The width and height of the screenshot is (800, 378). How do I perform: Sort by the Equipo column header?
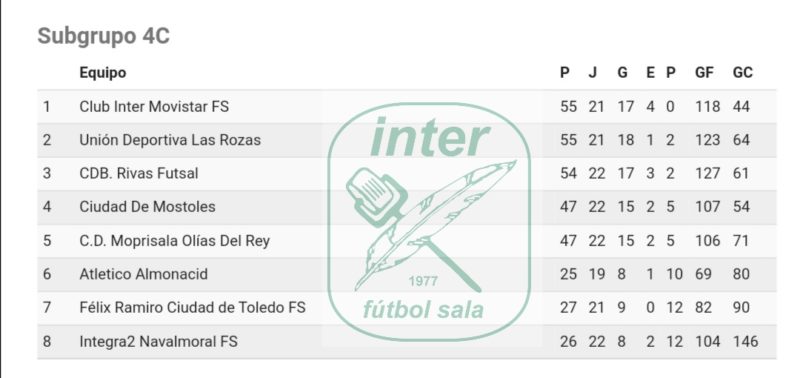pyautogui.click(x=103, y=72)
